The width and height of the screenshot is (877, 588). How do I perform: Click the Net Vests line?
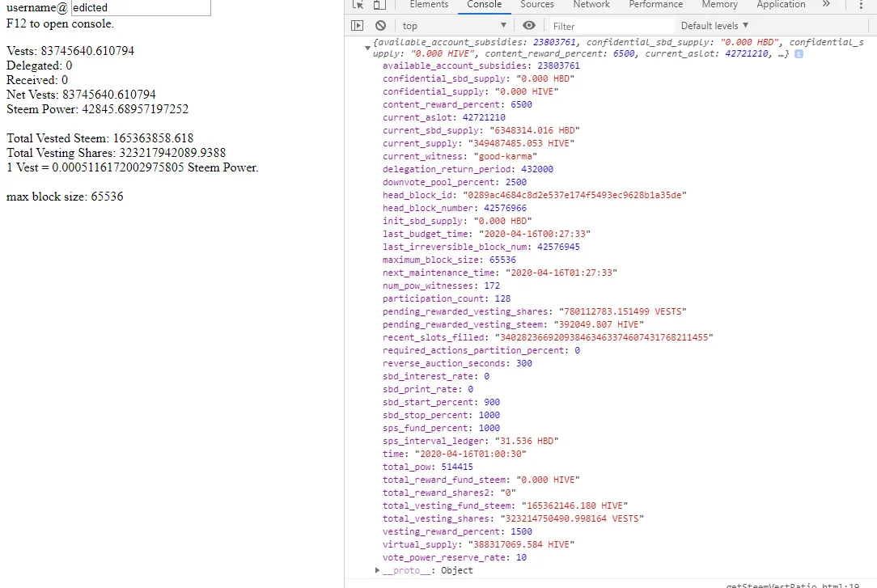[x=81, y=95]
